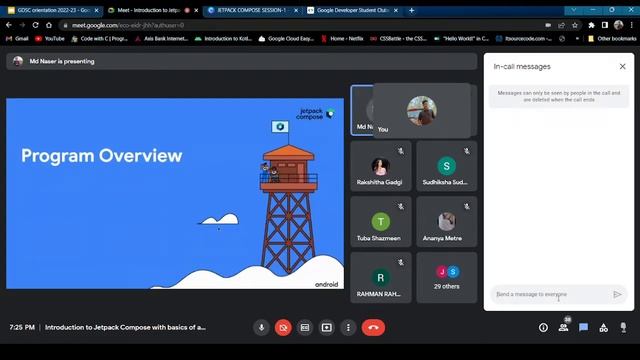Viewport: 640px width, 360px height.
Task: Open the meeting details info icon
Action: click(543, 327)
